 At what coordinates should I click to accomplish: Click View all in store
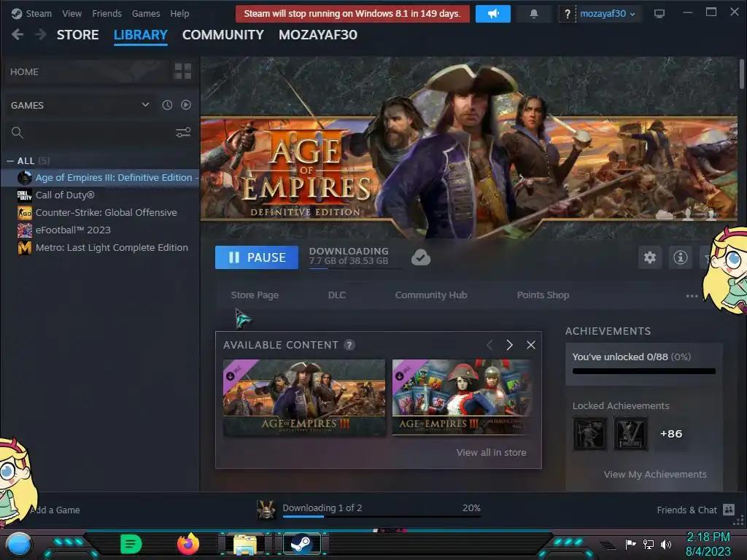point(491,452)
